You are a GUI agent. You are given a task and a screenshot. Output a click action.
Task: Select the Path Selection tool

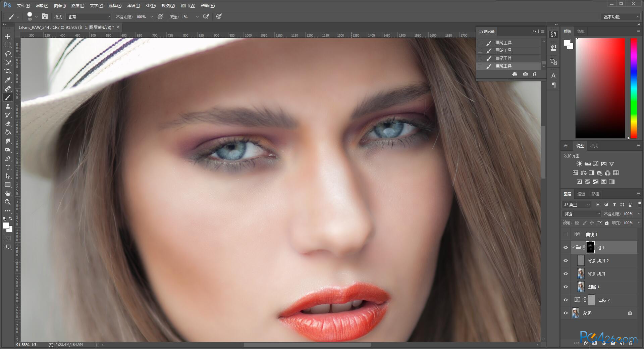pyautogui.click(x=8, y=176)
